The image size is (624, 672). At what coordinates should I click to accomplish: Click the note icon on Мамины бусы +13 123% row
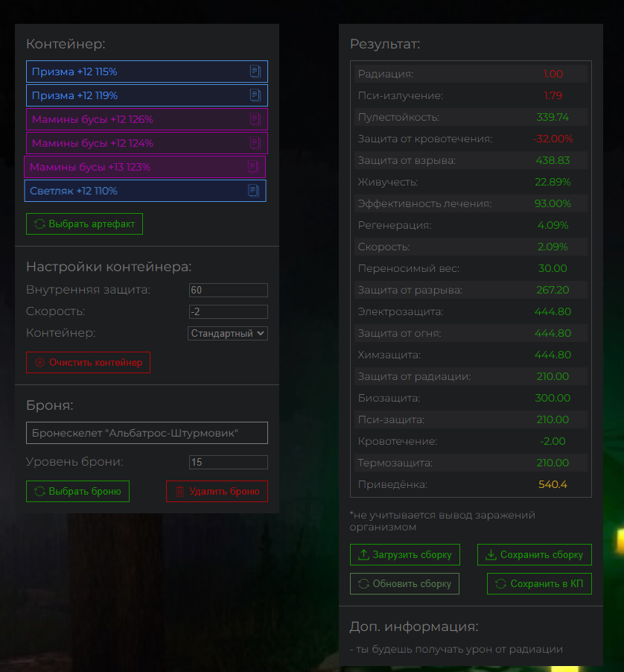coord(253,167)
